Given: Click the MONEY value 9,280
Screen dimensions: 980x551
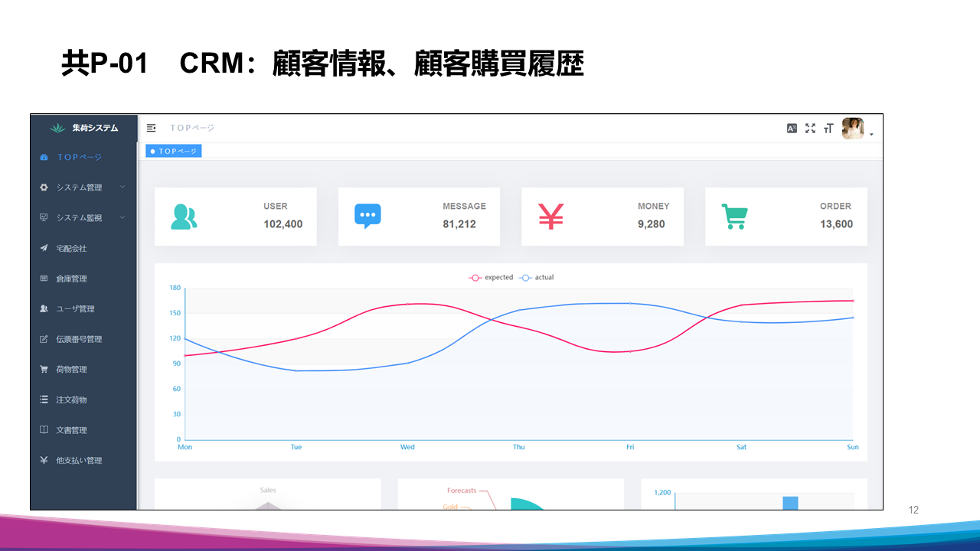Looking at the screenshot, I should click(x=652, y=224).
